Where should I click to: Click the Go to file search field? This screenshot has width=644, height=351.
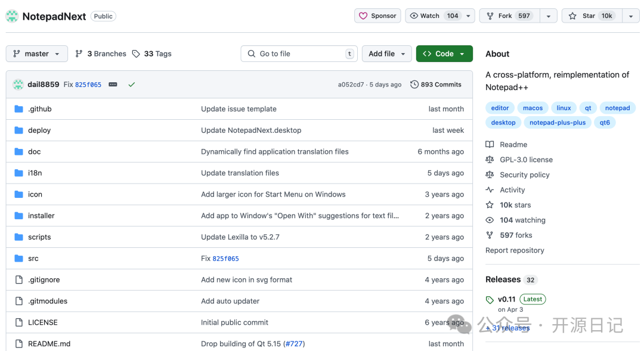pyautogui.click(x=299, y=54)
